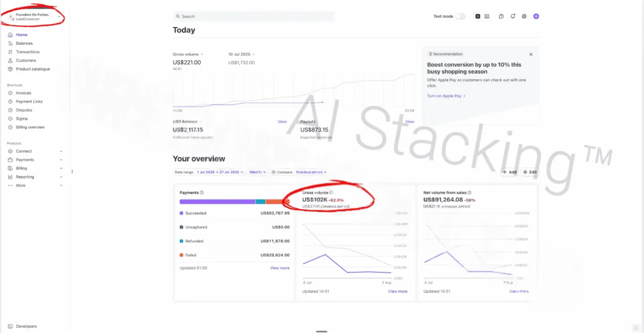Open Developers at the sidebar bottom

pos(26,326)
